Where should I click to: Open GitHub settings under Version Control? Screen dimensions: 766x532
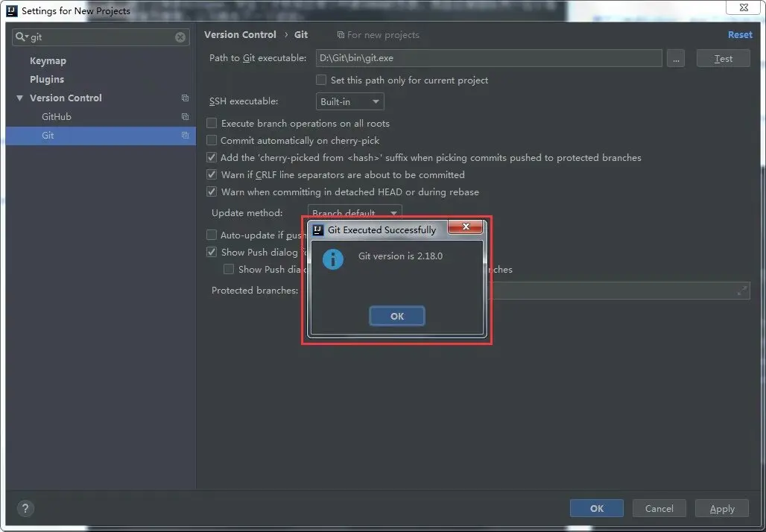tap(57, 117)
